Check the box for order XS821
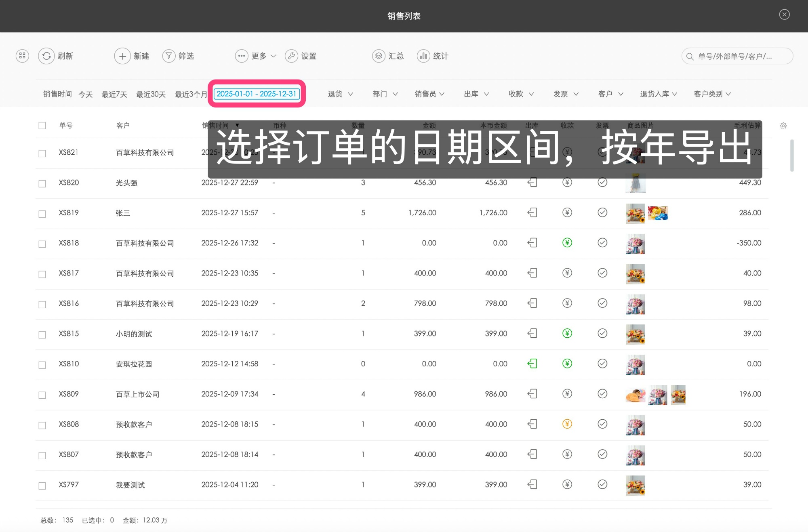The height and width of the screenshot is (532, 808). pos(42,153)
